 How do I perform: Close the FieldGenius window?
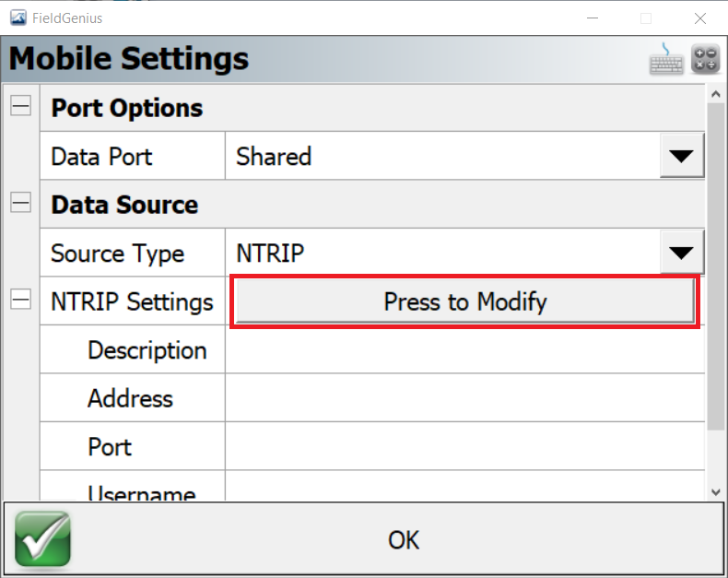[x=700, y=18]
